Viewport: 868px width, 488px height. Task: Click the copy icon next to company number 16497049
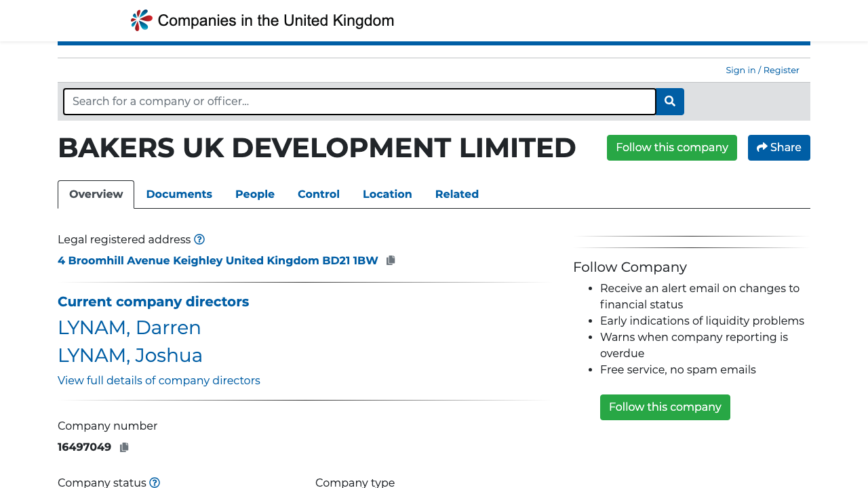(x=123, y=447)
